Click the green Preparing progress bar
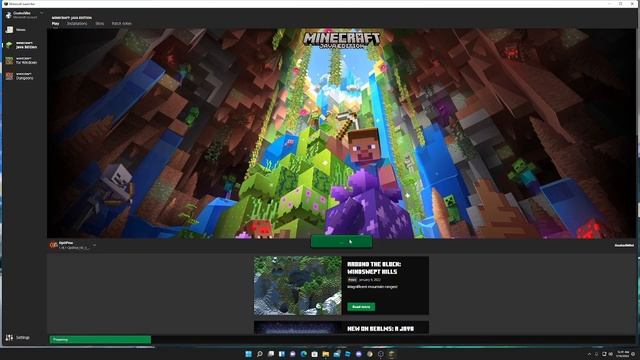 pos(100,340)
